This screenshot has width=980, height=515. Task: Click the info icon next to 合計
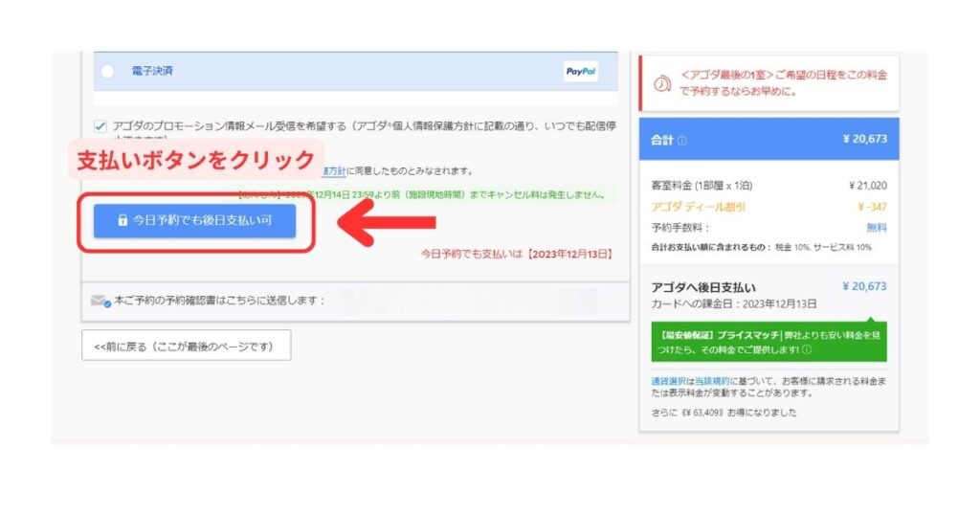coord(681,141)
